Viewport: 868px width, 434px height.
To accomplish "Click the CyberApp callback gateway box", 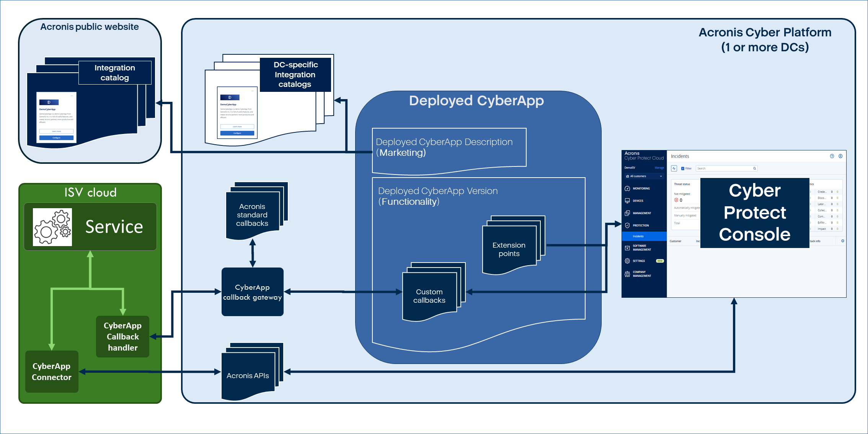I will pyautogui.click(x=253, y=292).
